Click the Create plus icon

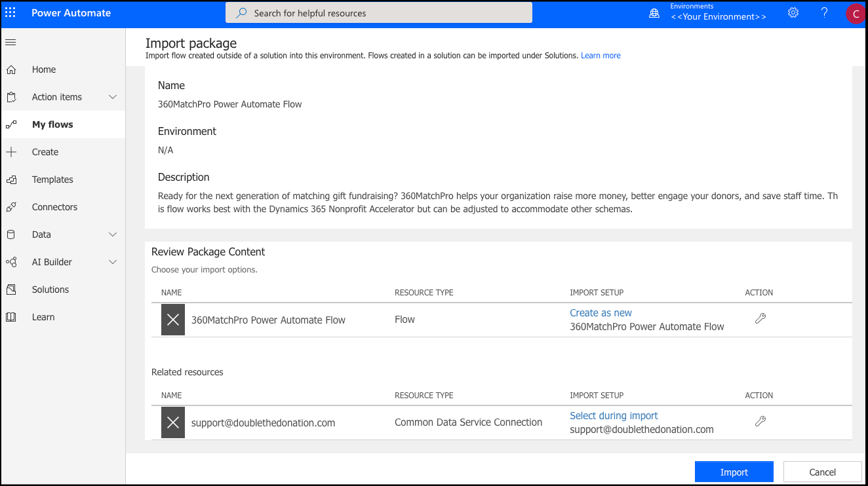[x=12, y=151]
